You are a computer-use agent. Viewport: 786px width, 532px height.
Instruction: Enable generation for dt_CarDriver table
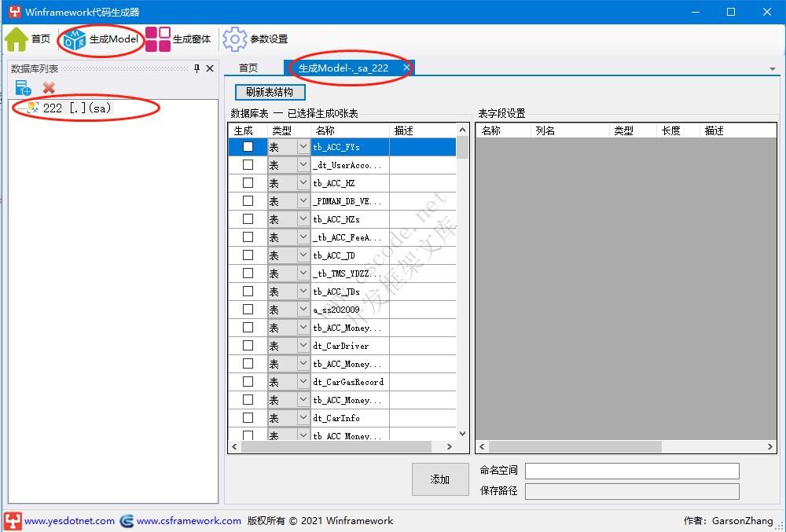pos(248,345)
